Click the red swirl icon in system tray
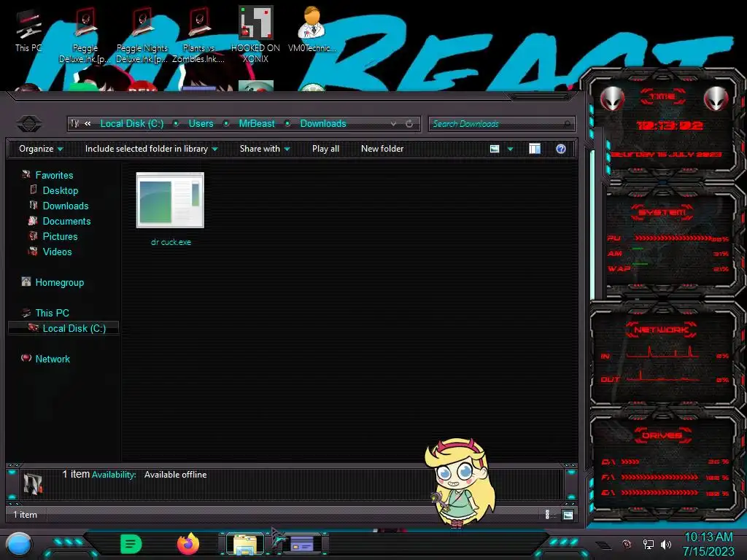Viewport: 747px width, 560px height. pos(627,544)
